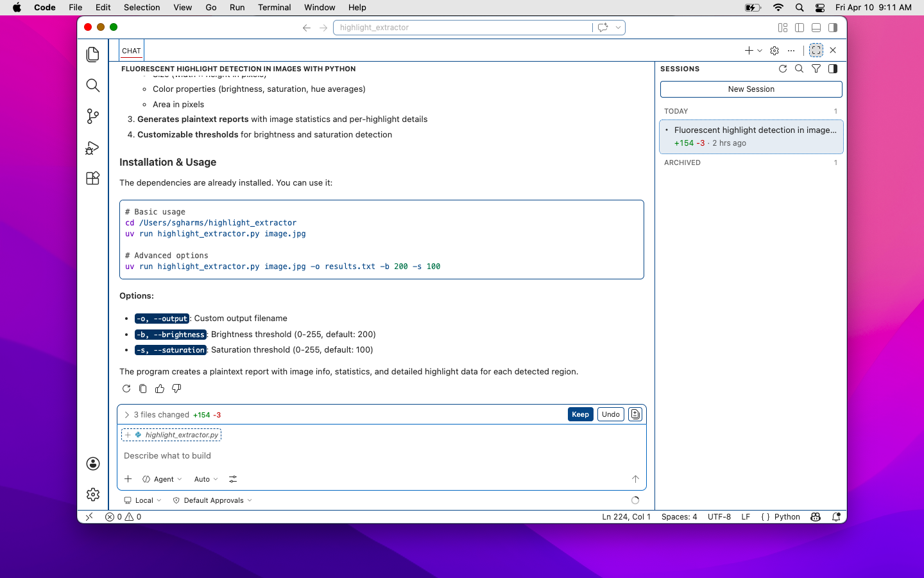The height and width of the screenshot is (578, 924).
Task: Select the Run and Debug icon
Action: pos(92,148)
